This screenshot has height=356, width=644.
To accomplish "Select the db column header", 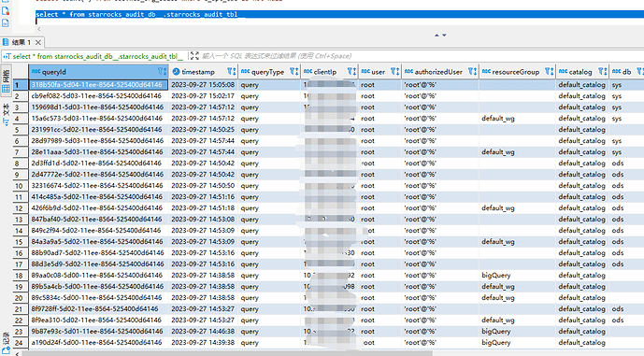I will point(626,71).
